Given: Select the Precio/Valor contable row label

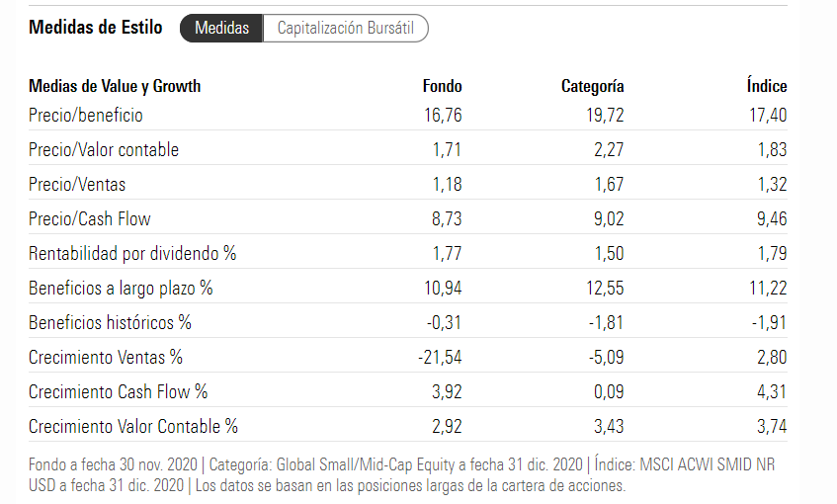Looking at the screenshot, I should (104, 150).
